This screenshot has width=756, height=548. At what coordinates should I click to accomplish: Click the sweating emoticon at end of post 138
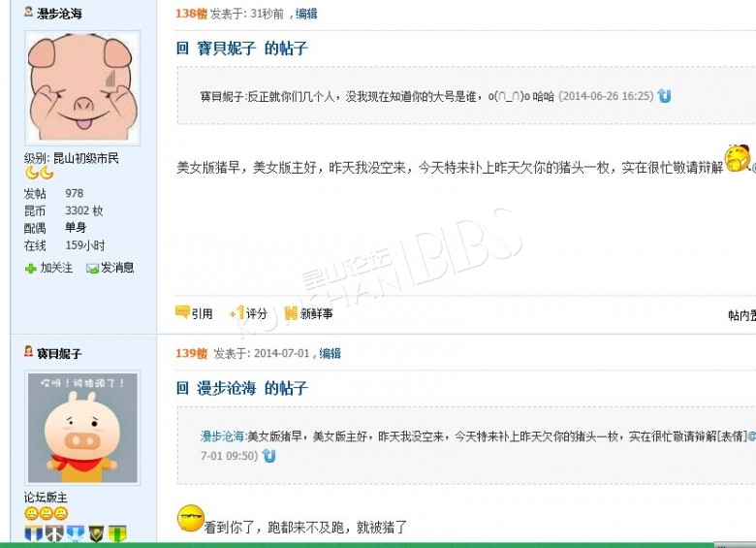pyautogui.click(x=738, y=158)
